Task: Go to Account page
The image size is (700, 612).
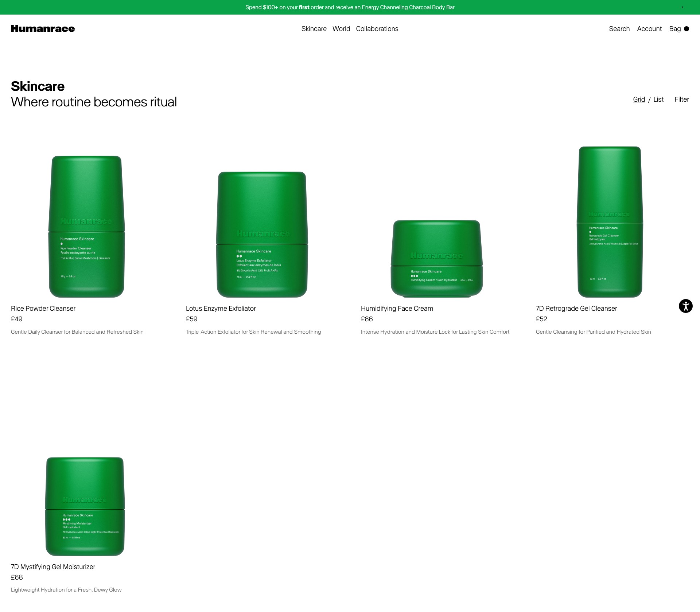Action: (x=649, y=29)
